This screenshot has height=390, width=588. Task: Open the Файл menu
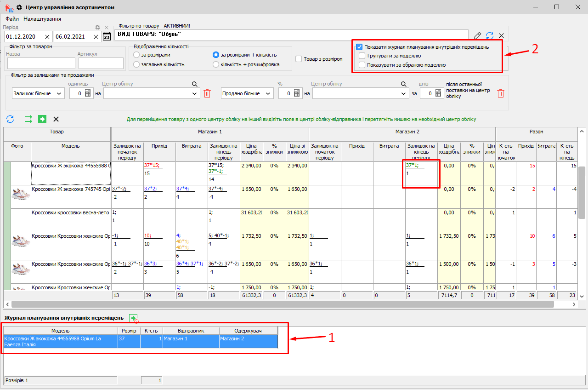tap(12, 19)
